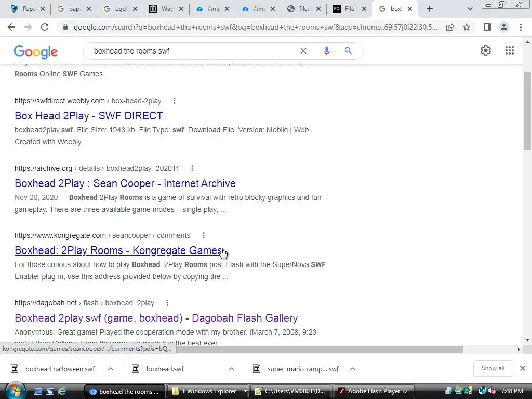This screenshot has height=399, width=532.
Task: Click the muted volume tray icon
Action: pyautogui.click(x=492, y=391)
